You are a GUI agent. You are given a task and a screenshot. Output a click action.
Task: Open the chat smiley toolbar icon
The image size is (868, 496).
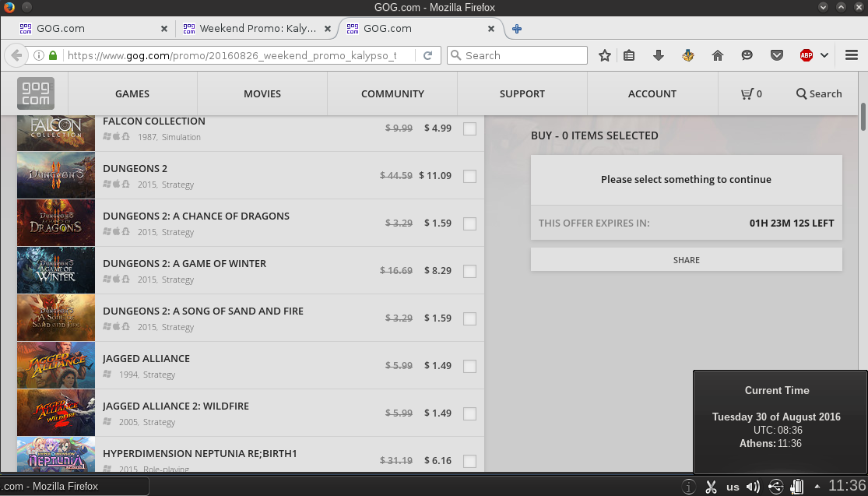point(747,55)
